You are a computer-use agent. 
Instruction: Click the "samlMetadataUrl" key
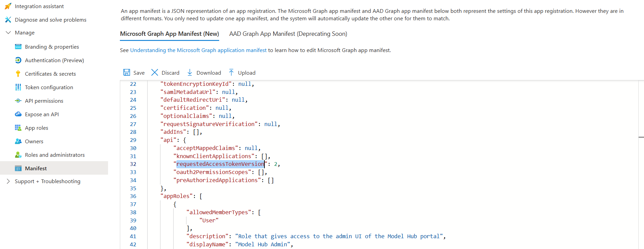point(188,92)
